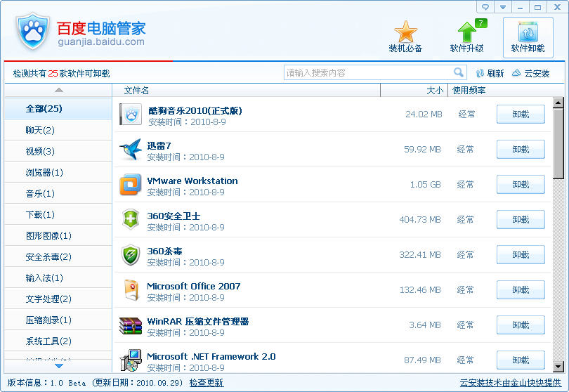Screen dimensions: 569x392
Task: Click 酷狗音乐2010(正式版) software name
Action: (x=195, y=110)
